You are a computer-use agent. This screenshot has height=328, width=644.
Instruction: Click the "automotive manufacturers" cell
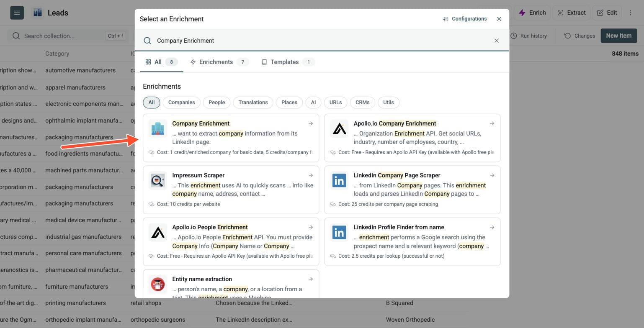click(x=80, y=70)
